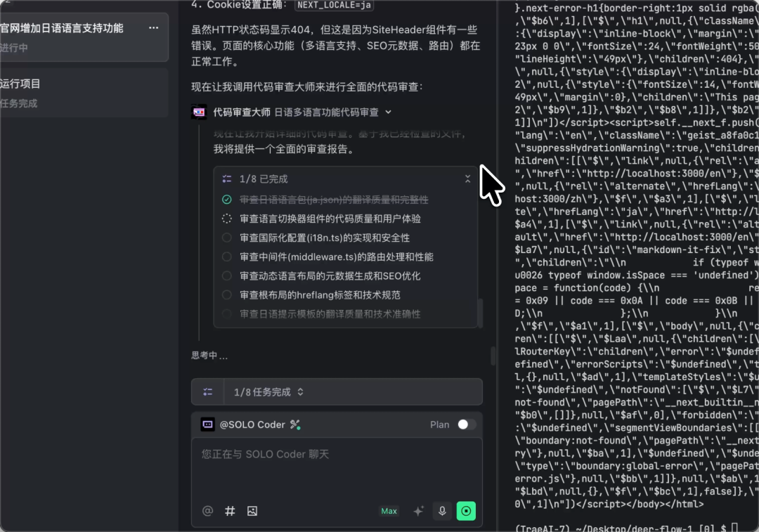Click the terminal prompt line ~/Desktop/deer-flow-1
The height and width of the screenshot is (532, 759).
627,528
